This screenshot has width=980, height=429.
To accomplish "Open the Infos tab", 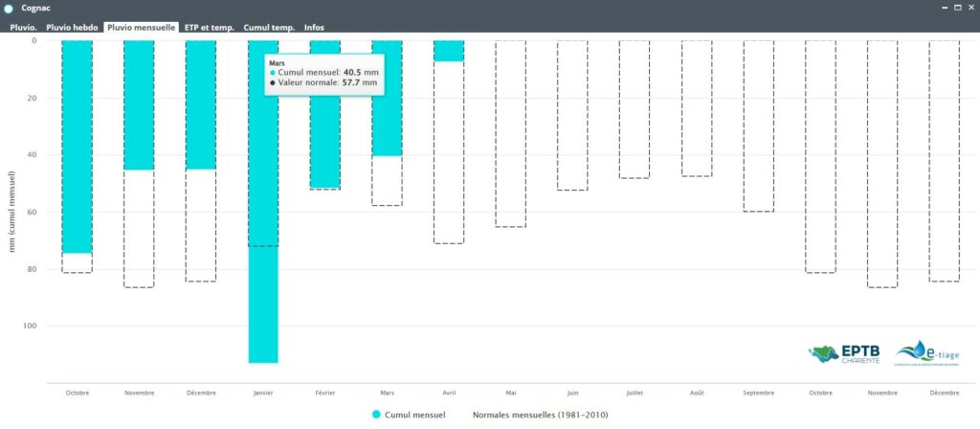I will click(x=314, y=28).
